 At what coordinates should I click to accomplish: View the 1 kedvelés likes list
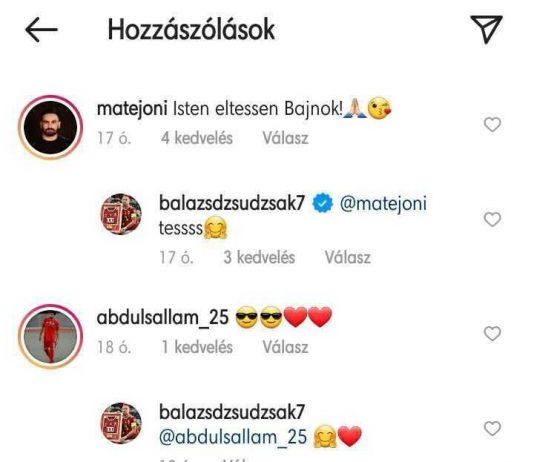[x=197, y=347]
